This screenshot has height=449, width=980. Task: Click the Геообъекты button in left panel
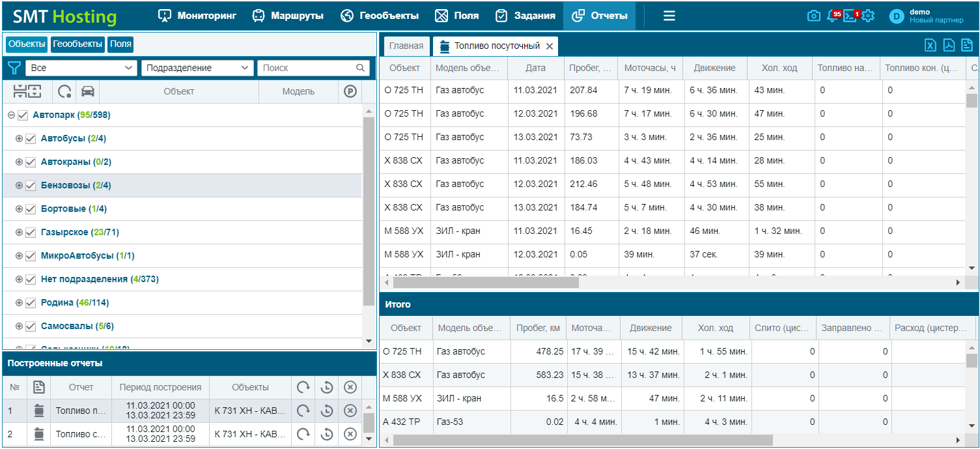coord(77,44)
